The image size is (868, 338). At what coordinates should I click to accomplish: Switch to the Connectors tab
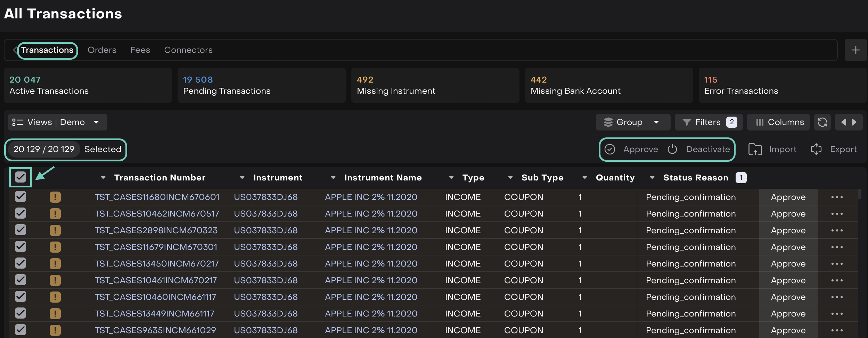(188, 50)
